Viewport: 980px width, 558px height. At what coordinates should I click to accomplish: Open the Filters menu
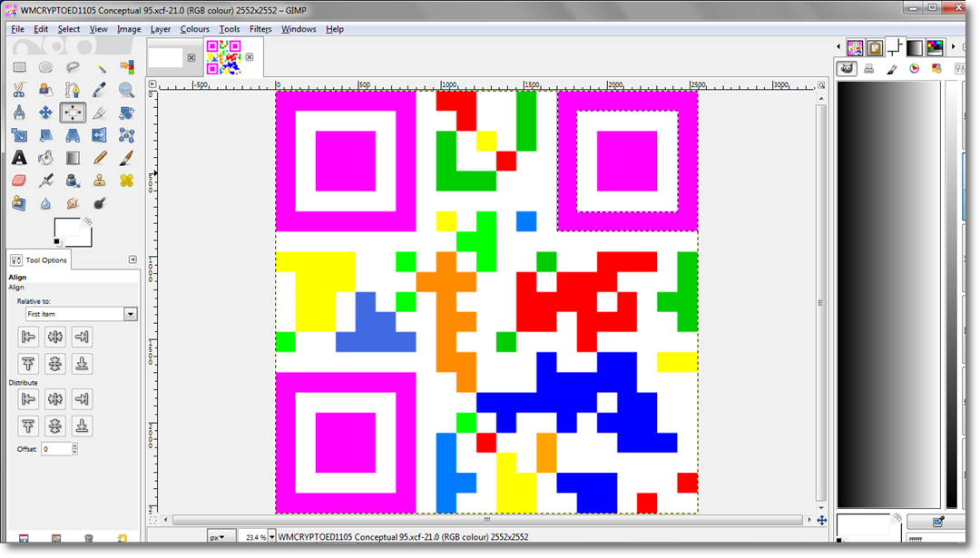pos(260,29)
